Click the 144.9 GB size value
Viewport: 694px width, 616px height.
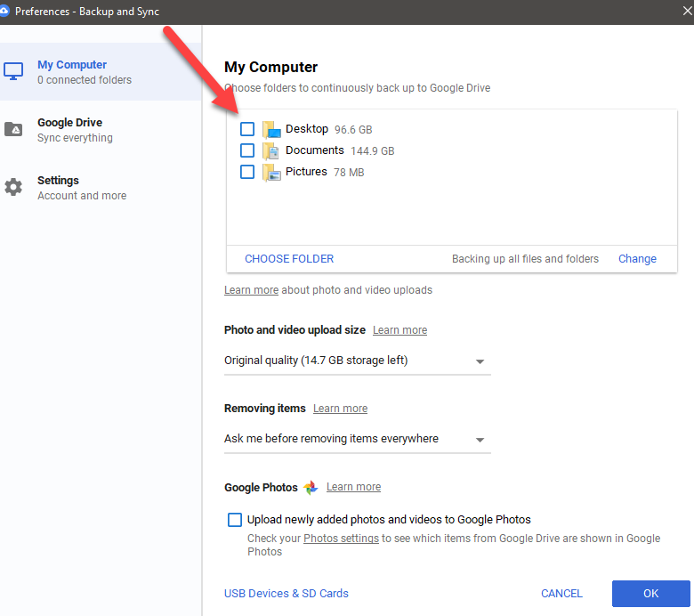tap(372, 151)
